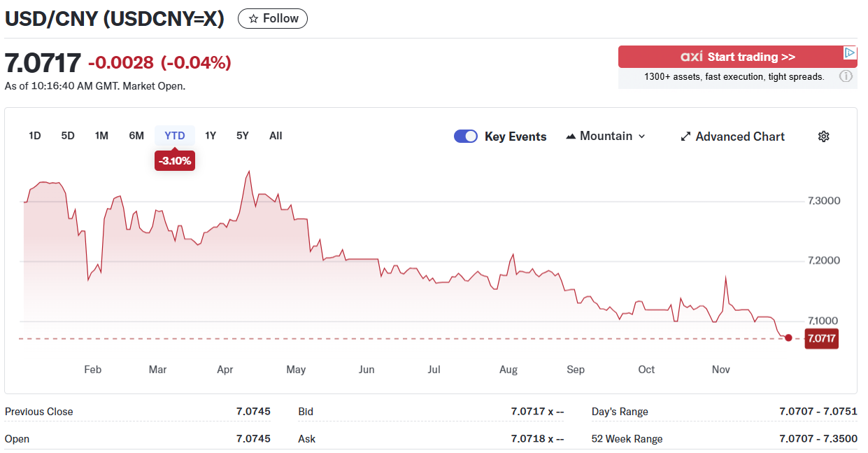Viewport: 868px width, 453px height.
Task: Open the Advanced Chart link
Action: [739, 137]
